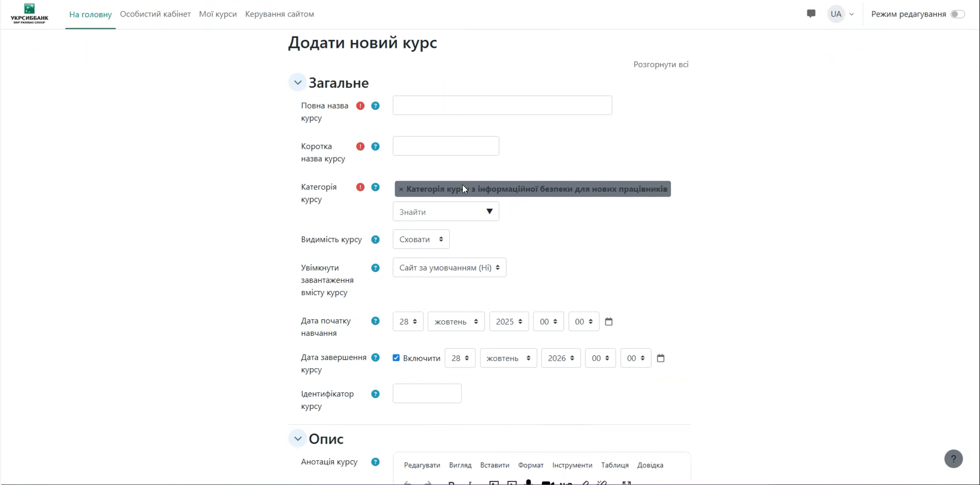
Task: Open start date calendar picker icon
Action: tap(609, 322)
